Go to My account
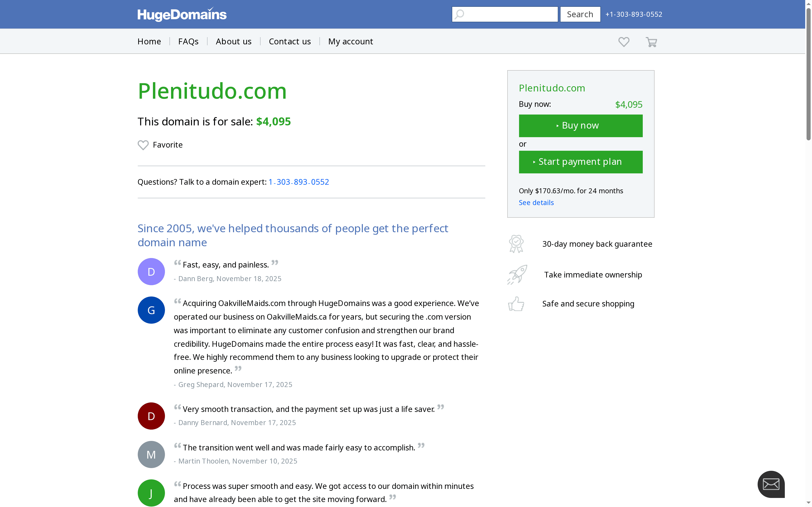Screen dimensions: 812x507 (350, 41)
